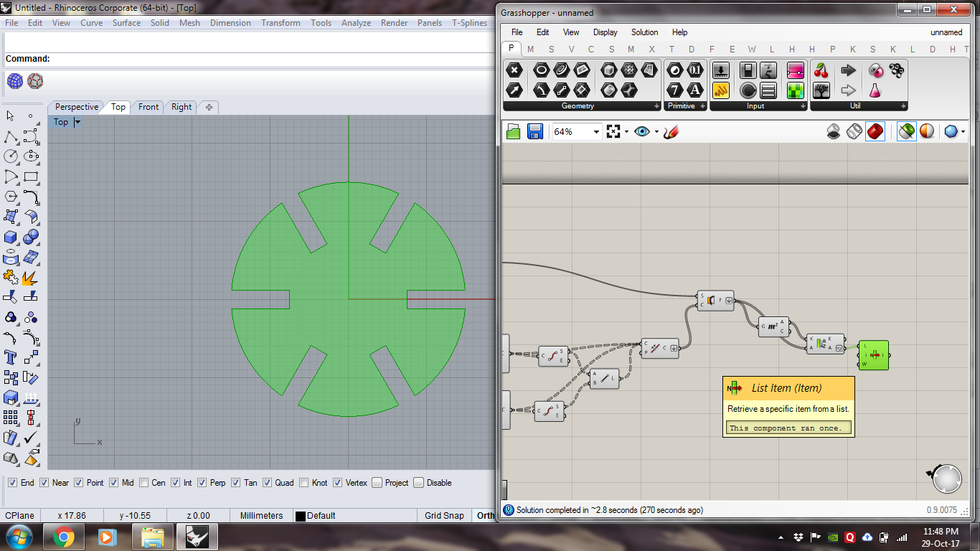Click the cherry icon in Util
980x551 pixels.
click(x=821, y=70)
